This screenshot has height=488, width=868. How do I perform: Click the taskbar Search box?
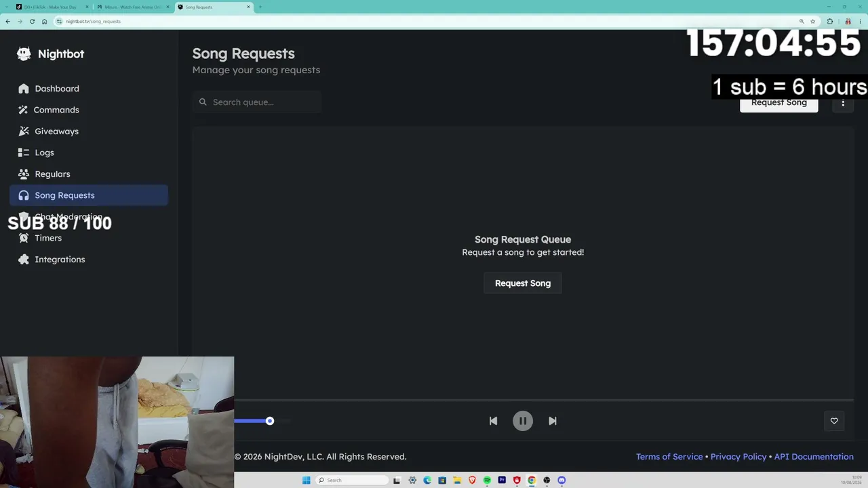353,481
